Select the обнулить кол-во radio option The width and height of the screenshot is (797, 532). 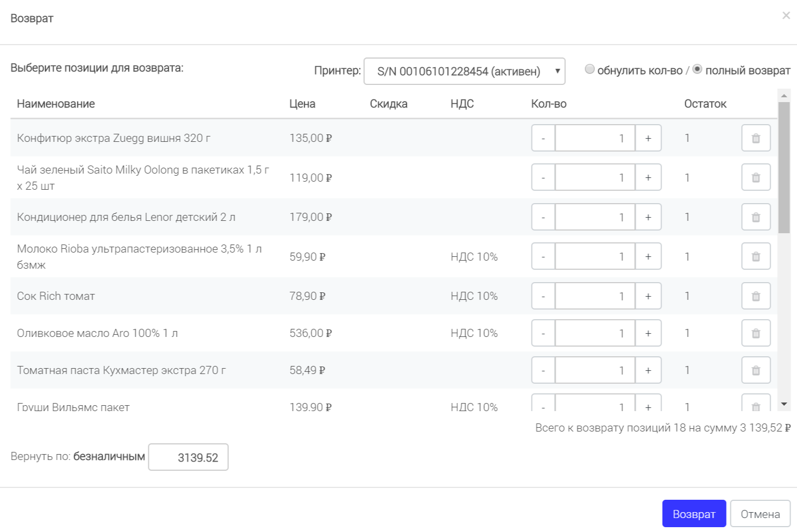590,69
